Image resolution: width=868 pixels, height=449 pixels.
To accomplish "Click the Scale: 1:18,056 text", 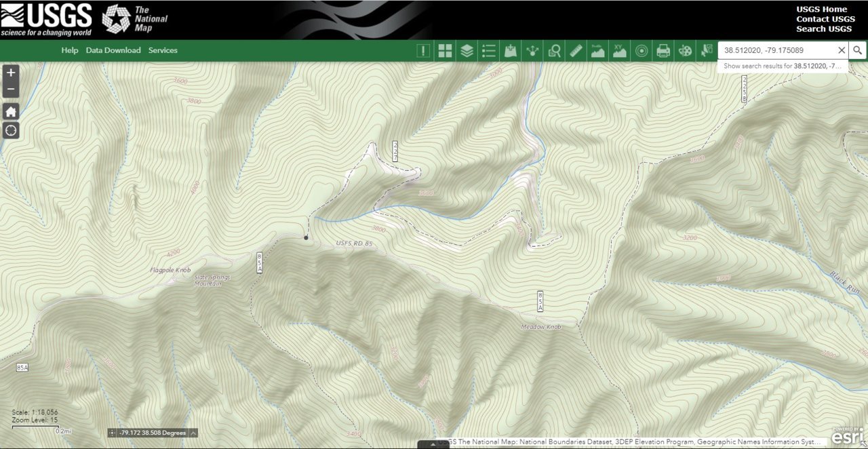I will 35,412.
